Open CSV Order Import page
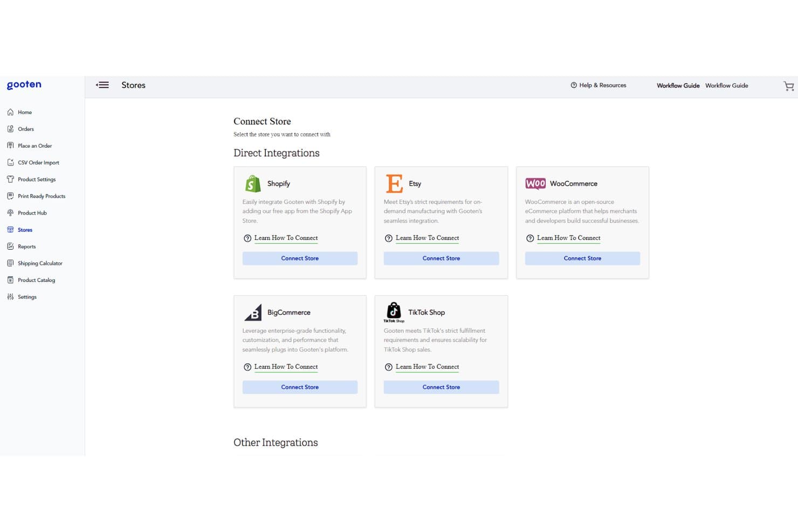798x532 pixels. click(x=39, y=162)
